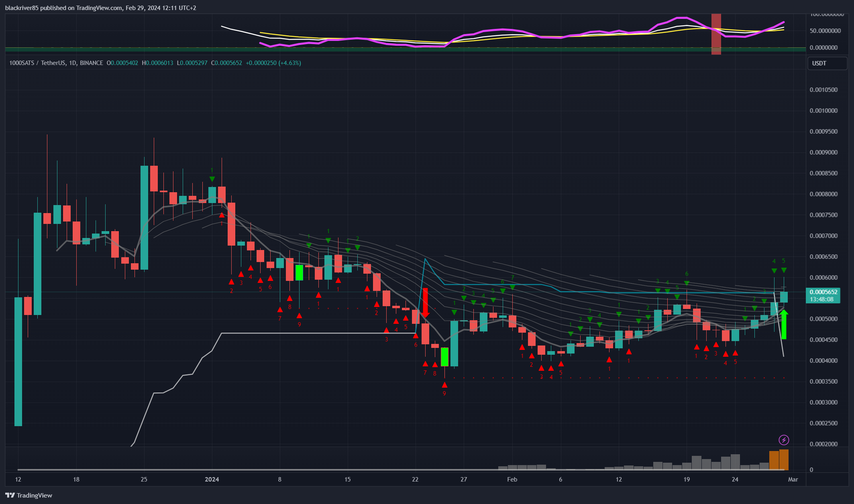Image resolution: width=854 pixels, height=504 pixels.
Task: Click the 6 date label on time axis
Action: [561, 480]
